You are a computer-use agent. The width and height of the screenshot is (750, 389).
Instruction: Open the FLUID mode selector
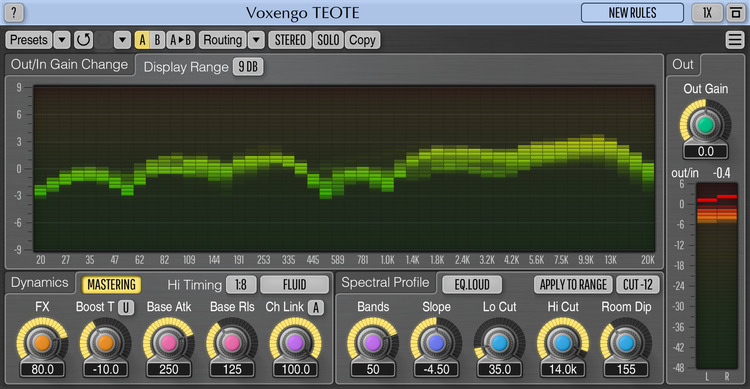point(294,285)
